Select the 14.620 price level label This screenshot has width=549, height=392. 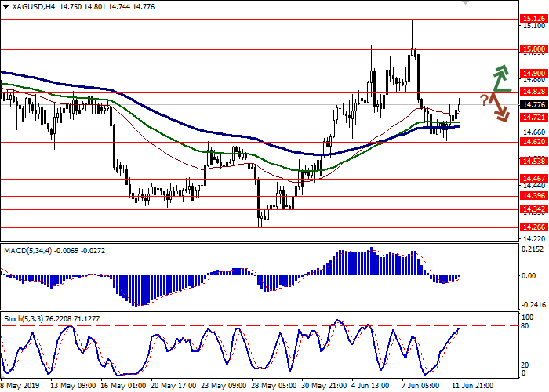[x=534, y=142]
